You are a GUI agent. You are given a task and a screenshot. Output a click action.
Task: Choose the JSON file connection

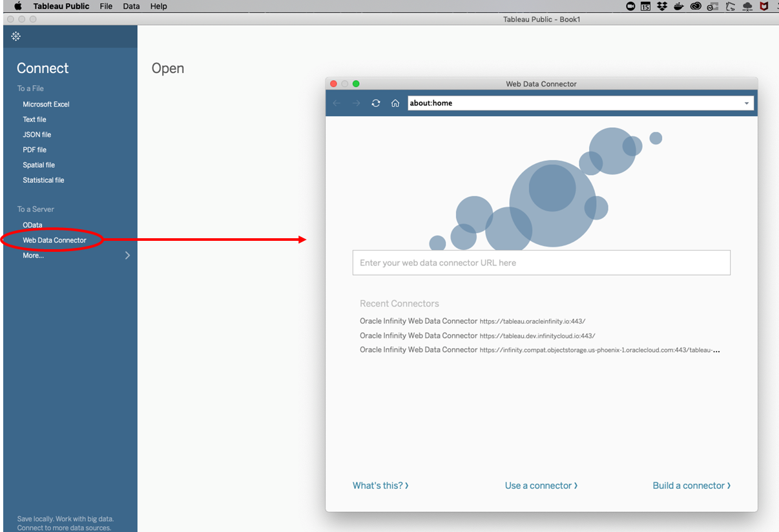37,134
